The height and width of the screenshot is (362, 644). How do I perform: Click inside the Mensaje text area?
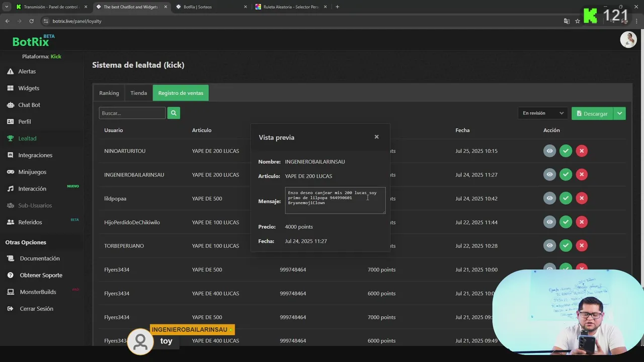pyautogui.click(x=335, y=201)
